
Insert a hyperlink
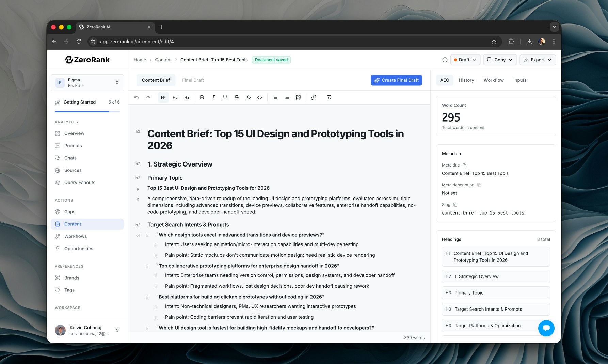point(314,97)
